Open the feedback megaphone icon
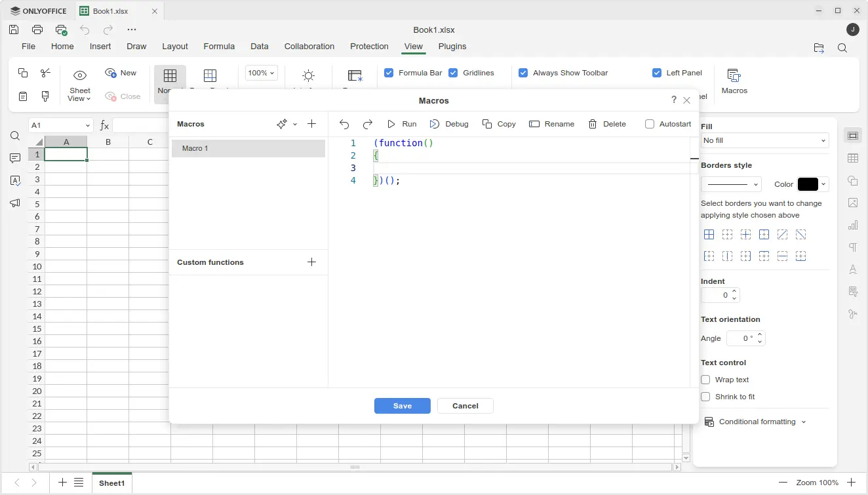Viewport: 868px width, 495px height. 15,203
